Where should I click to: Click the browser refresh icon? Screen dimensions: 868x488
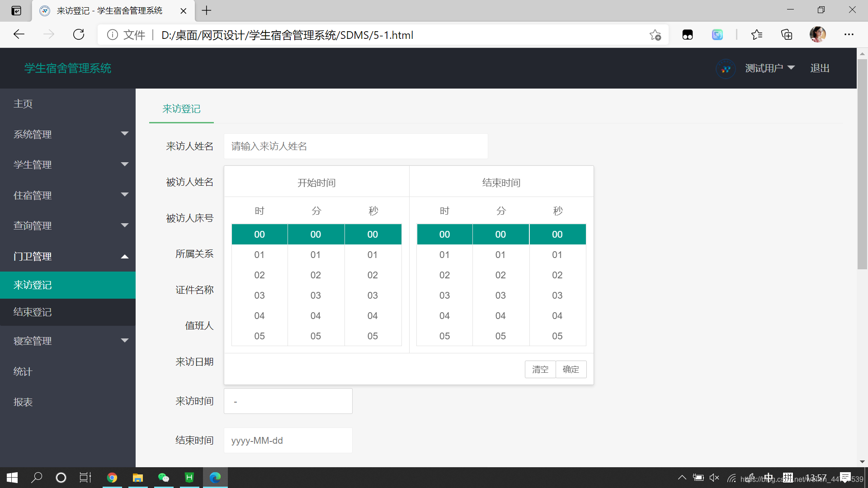tap(79, 35)
